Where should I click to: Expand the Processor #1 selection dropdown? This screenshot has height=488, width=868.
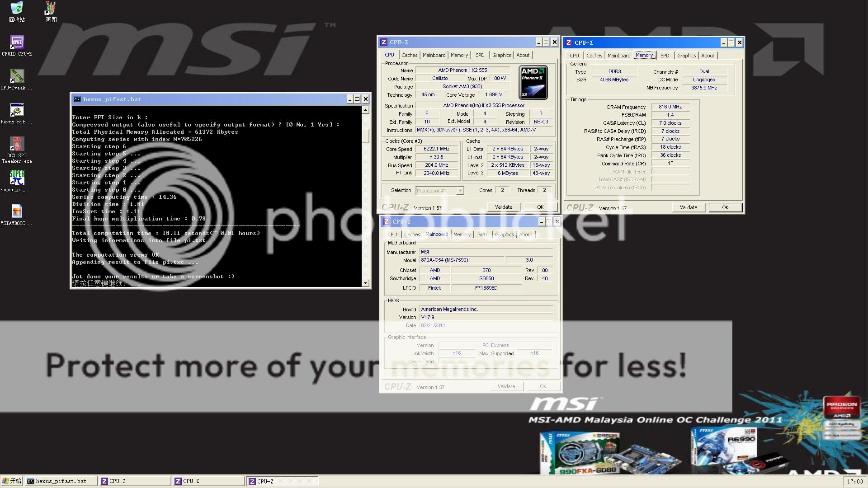[460, 191]
